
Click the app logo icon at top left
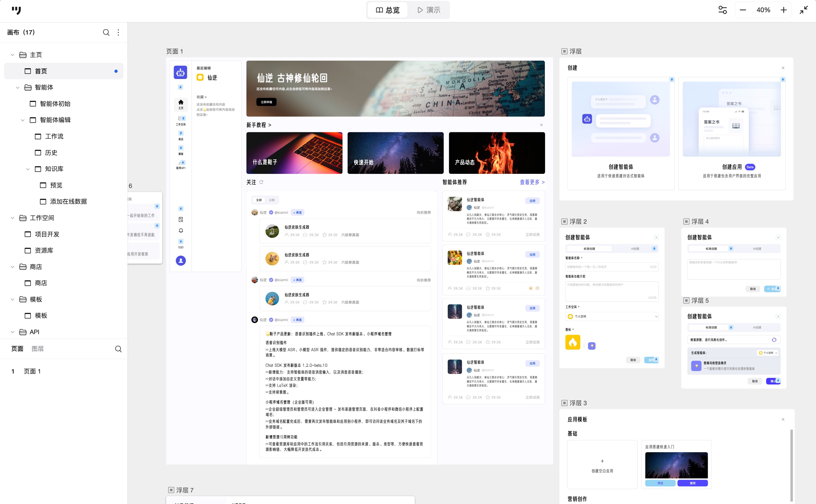(x=16, y=10)
